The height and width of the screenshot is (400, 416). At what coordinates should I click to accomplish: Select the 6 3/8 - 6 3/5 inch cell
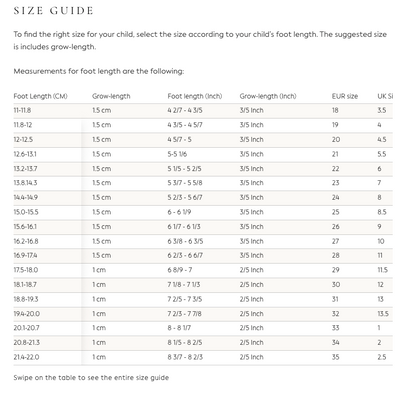[185, 241]
